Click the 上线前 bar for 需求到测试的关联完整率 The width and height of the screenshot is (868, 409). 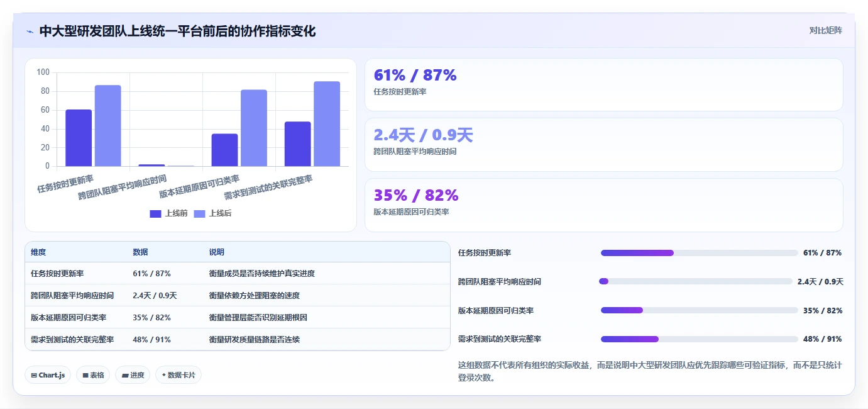pos(297,144)
